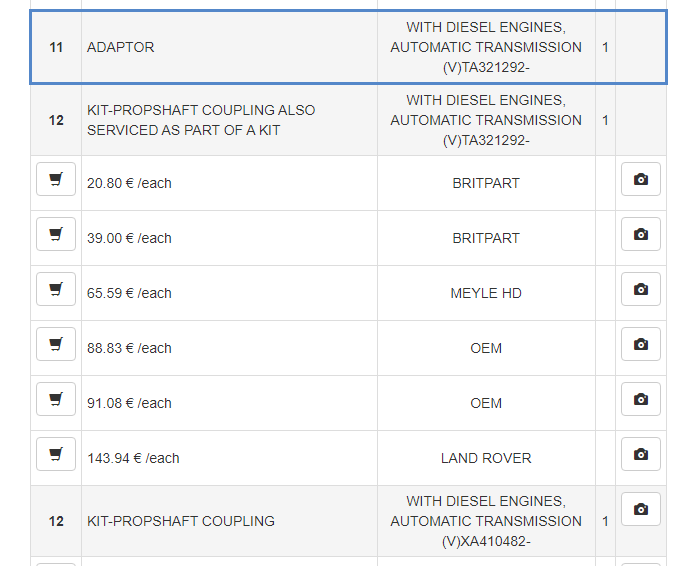Viewport: 679px width, 566px height.
Task: View photo for the KIT-PROPSHAFT COUPLING (V)XA410482 row
Action: (640, 509)
